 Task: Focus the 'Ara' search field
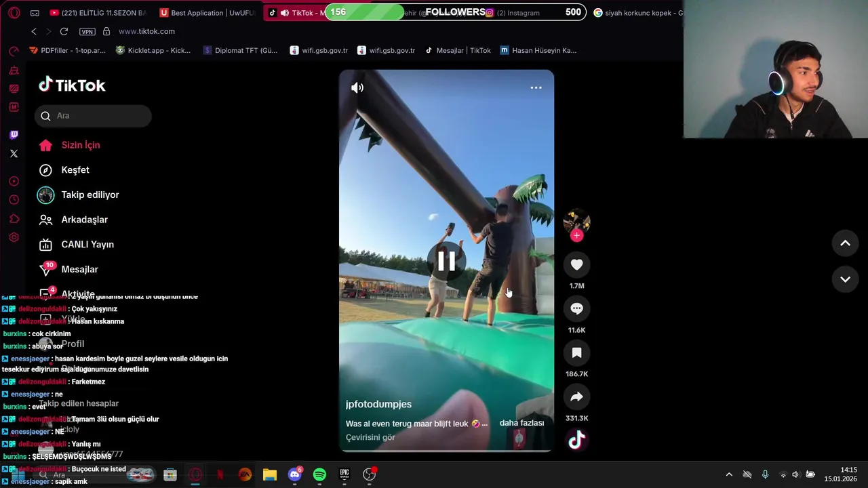coord(93,116)
